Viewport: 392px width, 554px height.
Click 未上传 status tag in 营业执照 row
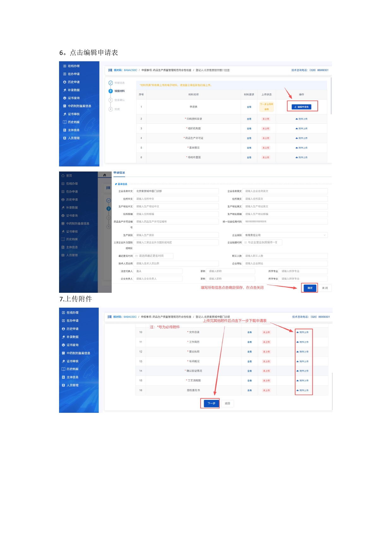(266, 352)
